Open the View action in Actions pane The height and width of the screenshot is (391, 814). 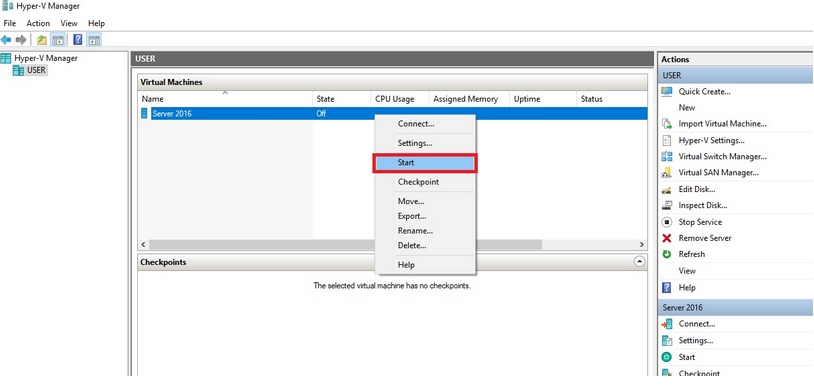tap(687, 271)
